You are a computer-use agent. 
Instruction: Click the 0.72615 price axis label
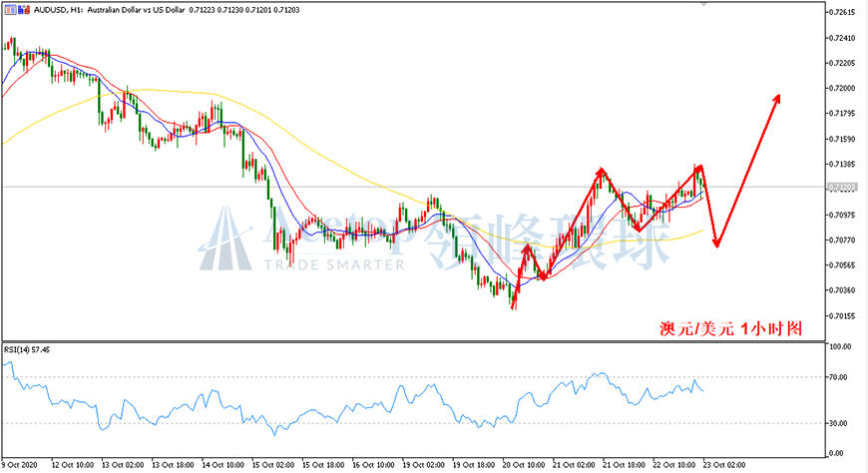click(842, 12)
